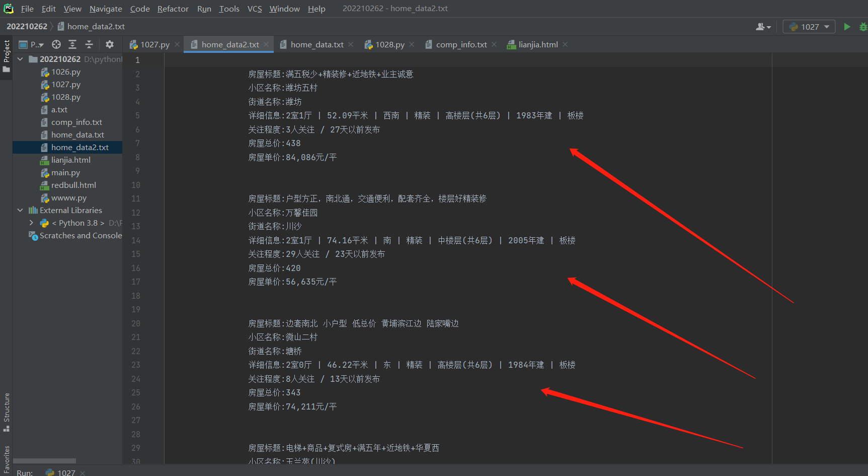
Task: Expand the Python 3.8 library node
Action: click(31, 223)
